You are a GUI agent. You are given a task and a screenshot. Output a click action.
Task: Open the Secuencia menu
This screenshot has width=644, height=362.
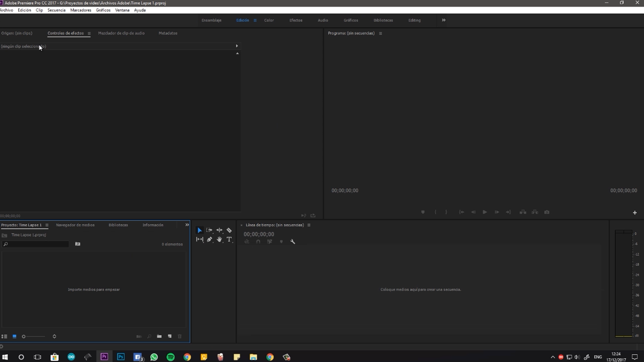point(56,10)
